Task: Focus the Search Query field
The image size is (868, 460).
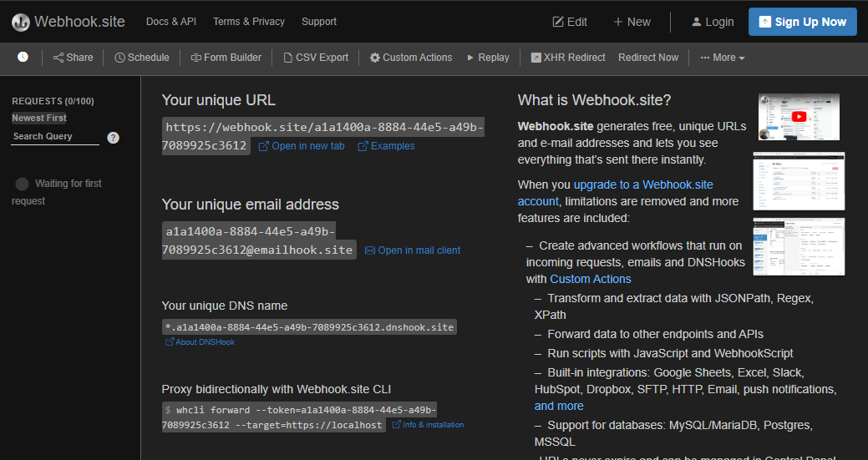Action: [55, 137]
